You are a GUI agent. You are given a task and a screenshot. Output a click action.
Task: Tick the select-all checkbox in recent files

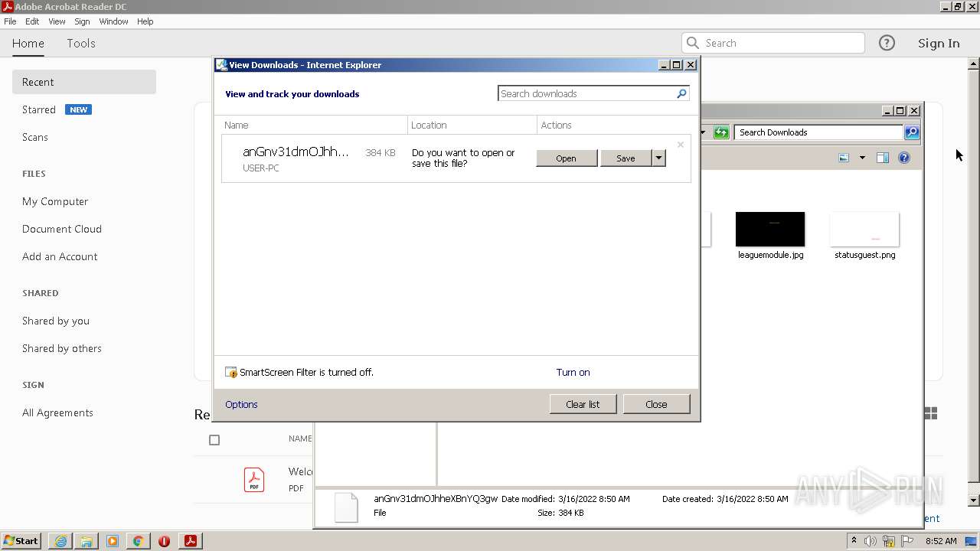214,439
